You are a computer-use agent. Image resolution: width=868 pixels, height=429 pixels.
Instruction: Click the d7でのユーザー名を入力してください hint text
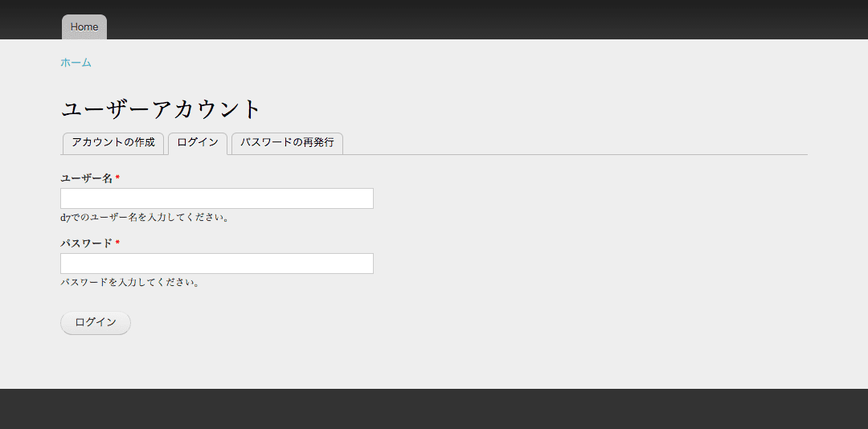(x=145, y=218)
